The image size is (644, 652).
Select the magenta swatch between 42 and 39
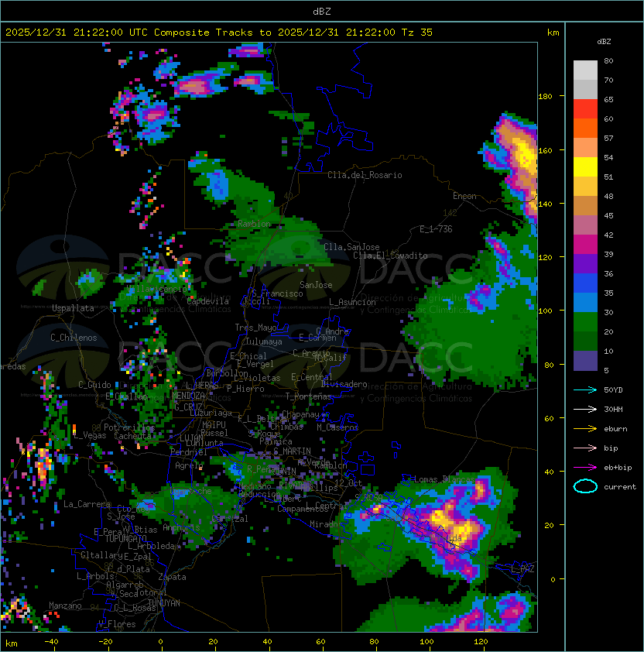(x=585, y=245)
